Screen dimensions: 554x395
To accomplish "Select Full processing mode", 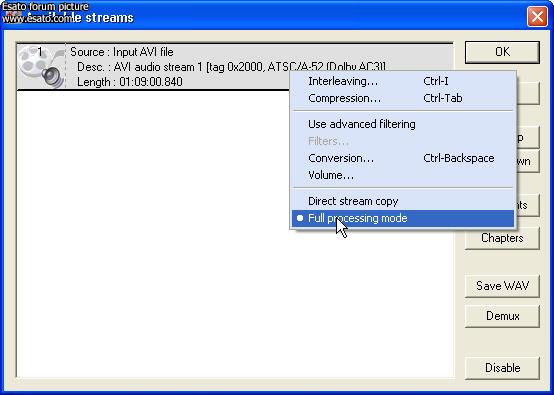I will (x=403, y=218).
